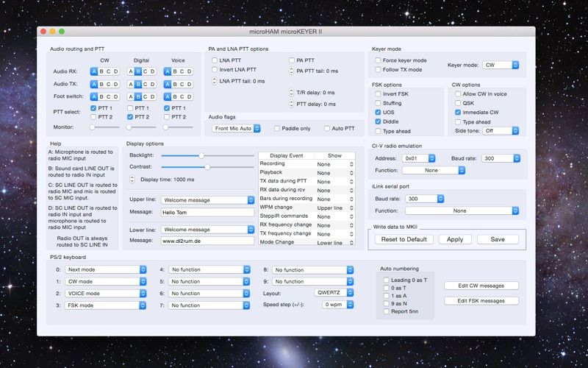Enable the LNA PTT checkbox
The width and height of the screenshot is (588, 368).
[x=215, y=60]
